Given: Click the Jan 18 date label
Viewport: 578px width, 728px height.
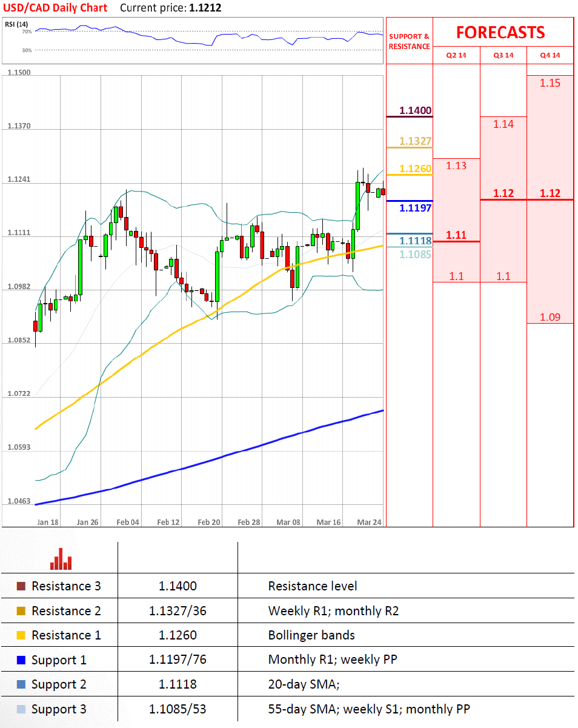Looking at the screenshot, I should 47,522.
